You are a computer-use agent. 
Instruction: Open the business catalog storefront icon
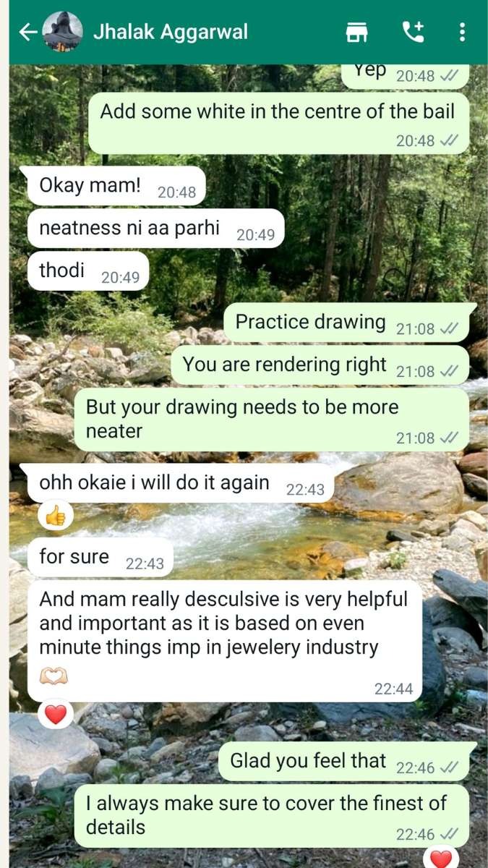click(356, 33)
